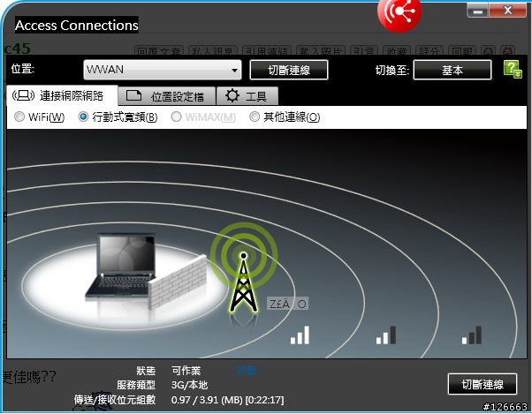
Task: Click the 診斷 link beside status
Action: pyautogui.click(x=247, y=370)
